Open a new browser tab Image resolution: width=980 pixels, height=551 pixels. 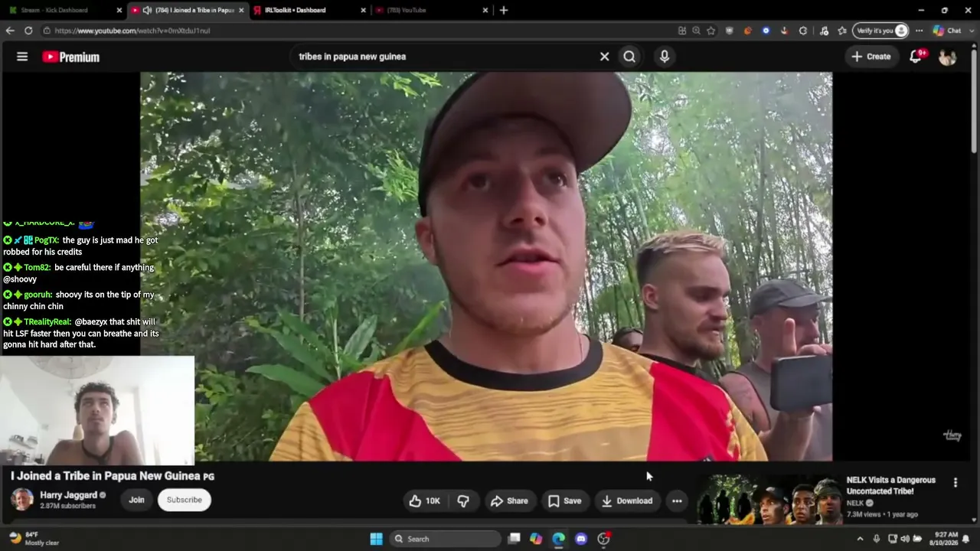[504, 10]
